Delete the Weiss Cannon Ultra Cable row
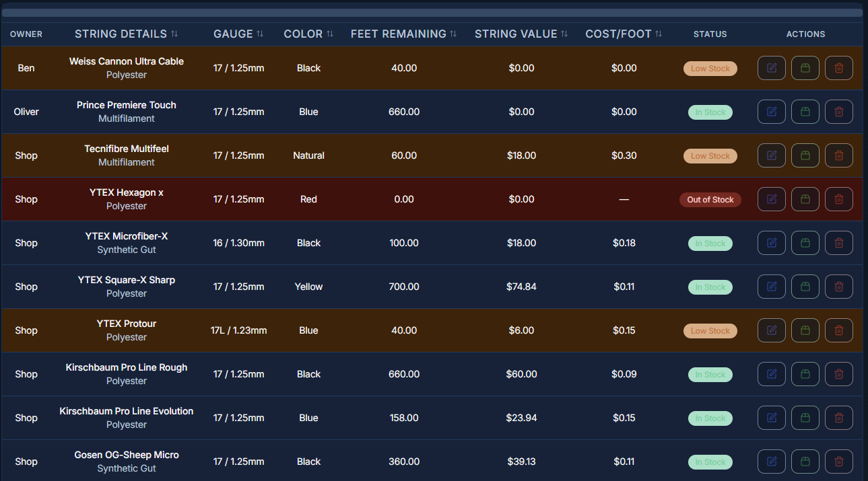The width and height of the screenshot is (868, 481). pyautogui.click(x=839, y=68)
